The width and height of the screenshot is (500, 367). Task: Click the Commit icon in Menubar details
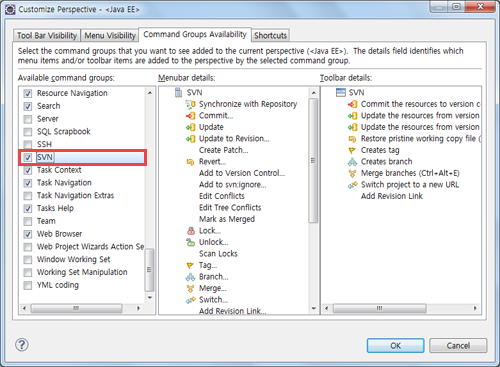pos(190,116)
